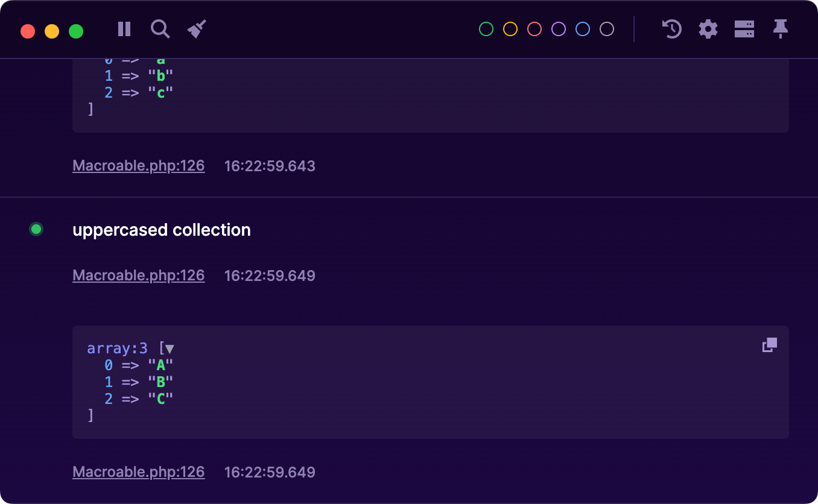Enable the purple color filter
Image resolution: width=818 pixels, height=504 pixels.
[x=558, y=28]
